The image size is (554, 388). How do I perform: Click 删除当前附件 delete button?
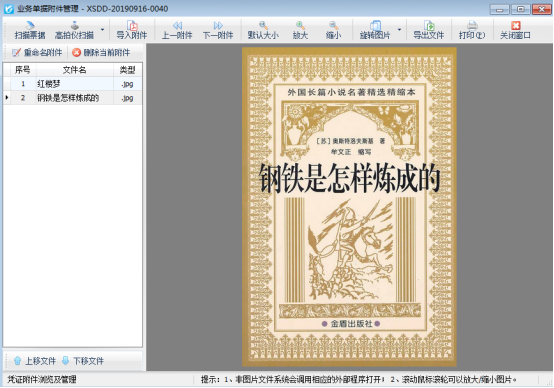[x=101, y=53]
